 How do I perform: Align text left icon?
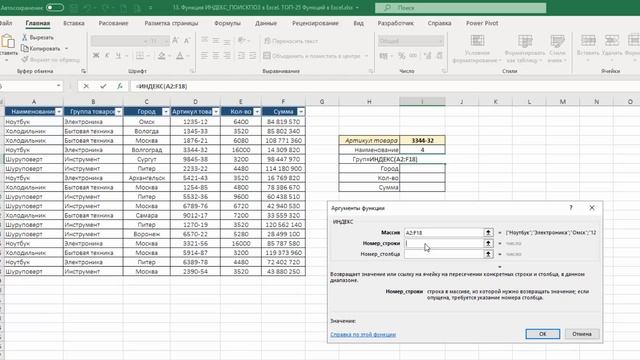click(x=204, y=56)
